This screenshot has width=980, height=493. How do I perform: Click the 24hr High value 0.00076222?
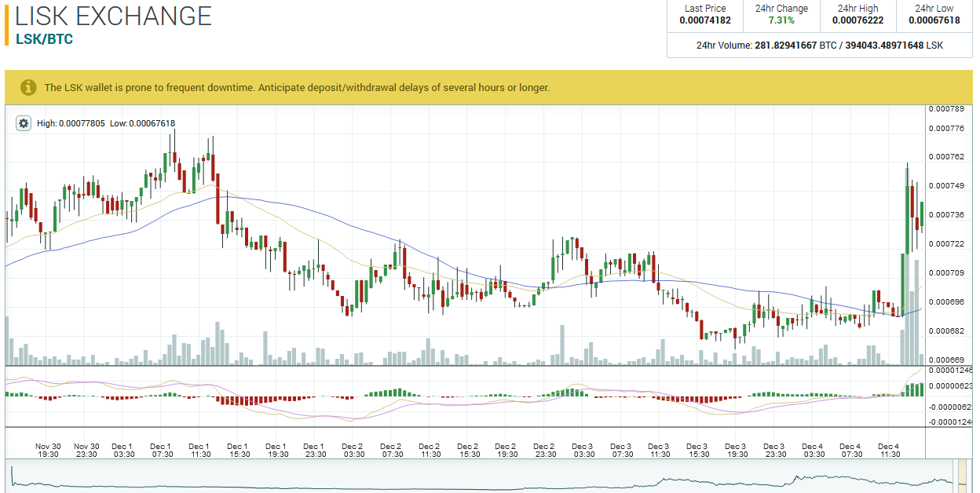pyautogui.click(x=857, y=20)
